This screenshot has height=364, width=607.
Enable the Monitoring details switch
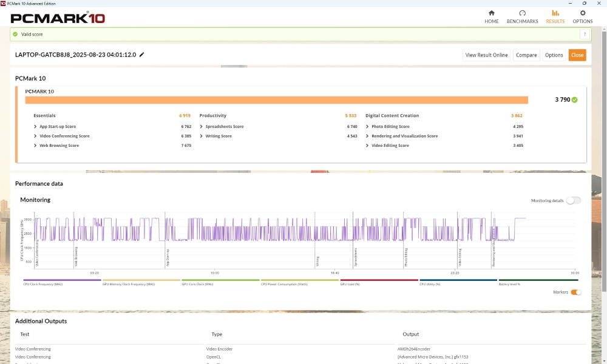(x=574, y=200)
